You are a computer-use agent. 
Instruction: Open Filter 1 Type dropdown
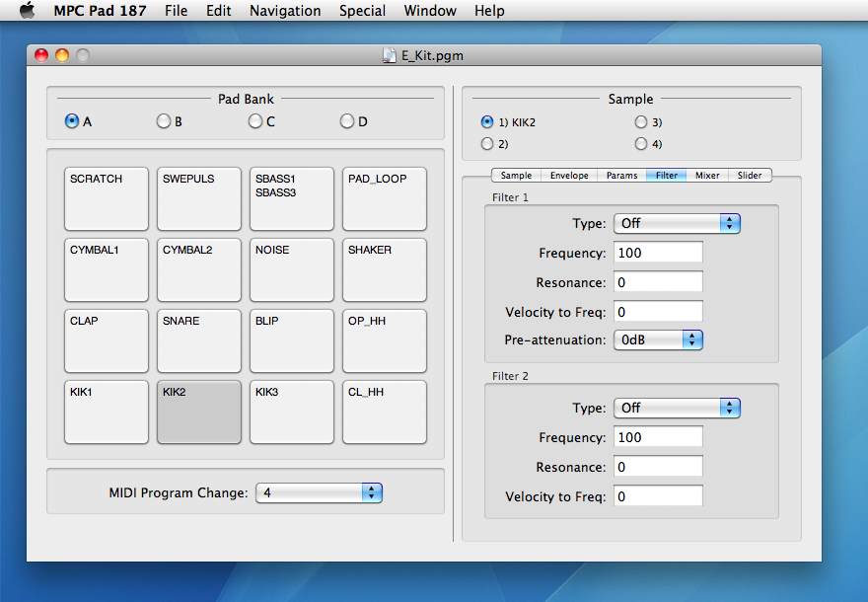pyautogui.click(x=677, y=224)
